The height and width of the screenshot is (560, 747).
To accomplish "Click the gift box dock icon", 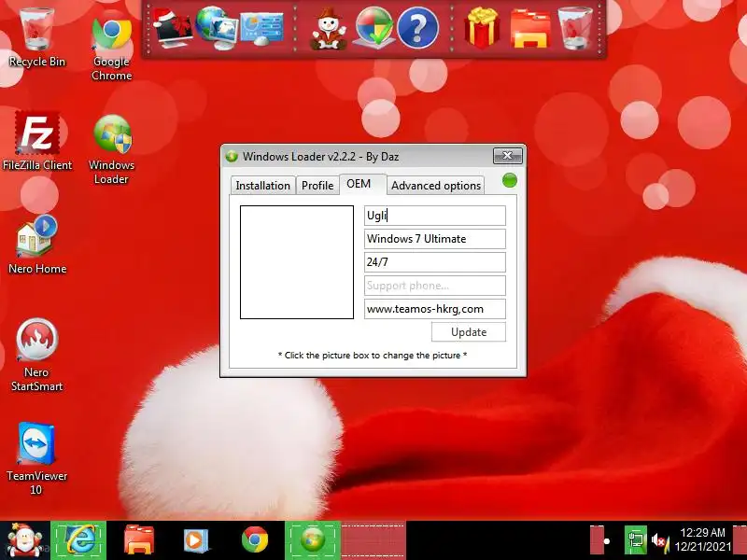I will tap(482, 28).
